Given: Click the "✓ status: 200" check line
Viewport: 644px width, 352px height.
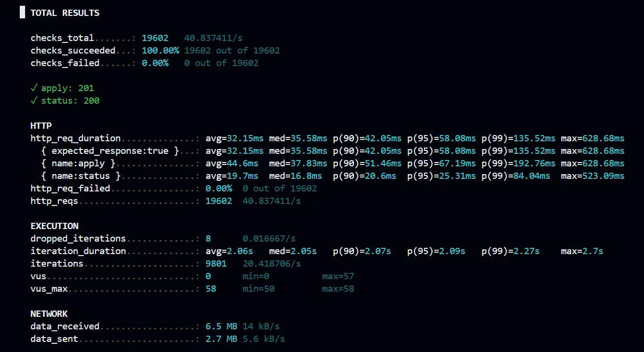Looking at the screenshot, I should tap(65, 101).
